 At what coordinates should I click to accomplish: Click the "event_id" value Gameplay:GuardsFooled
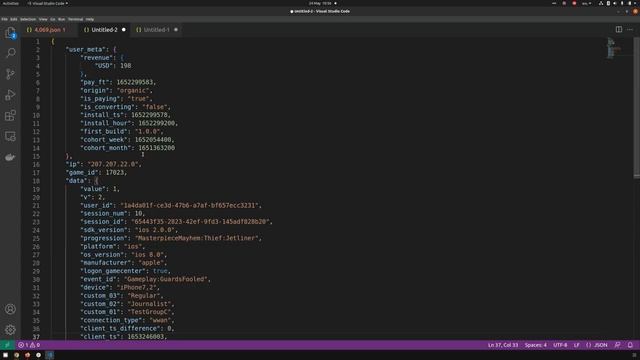(166, 279)
